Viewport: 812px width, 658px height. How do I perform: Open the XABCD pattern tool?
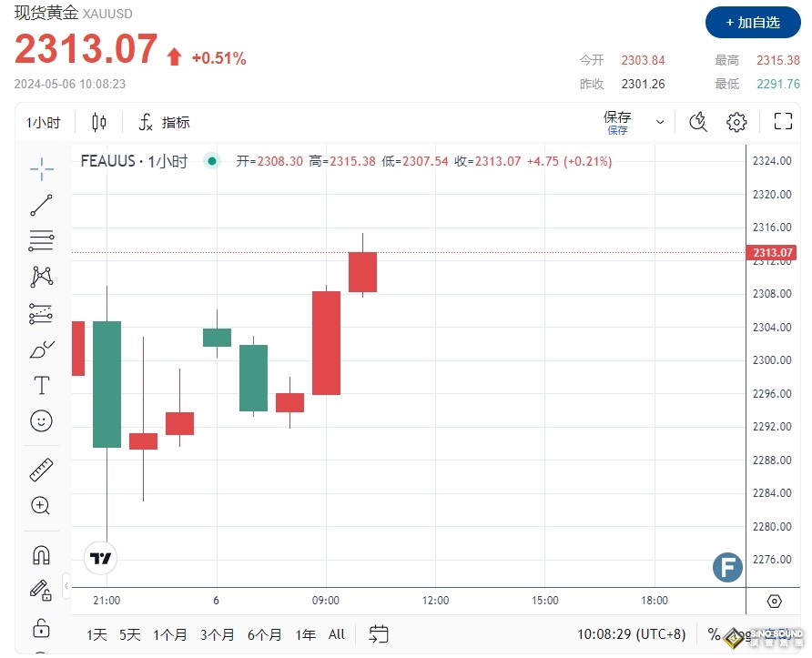click(x=41, y=277)
